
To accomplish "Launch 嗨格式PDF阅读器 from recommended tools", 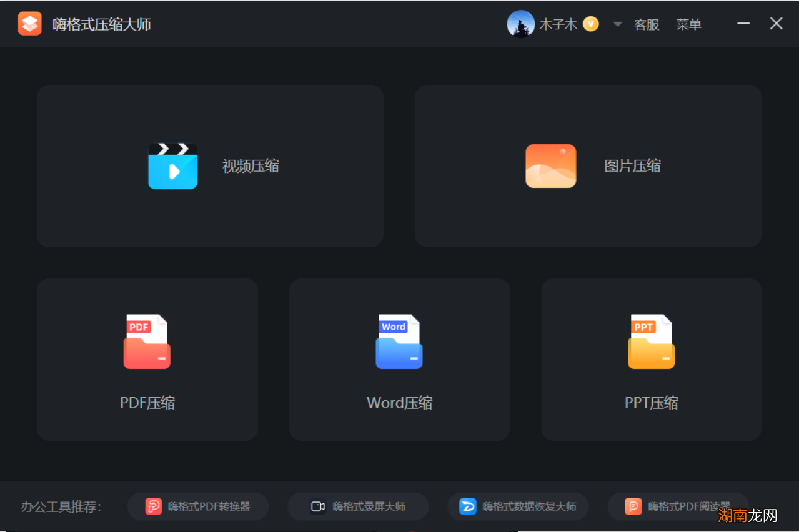I will (x=678, y=506).
